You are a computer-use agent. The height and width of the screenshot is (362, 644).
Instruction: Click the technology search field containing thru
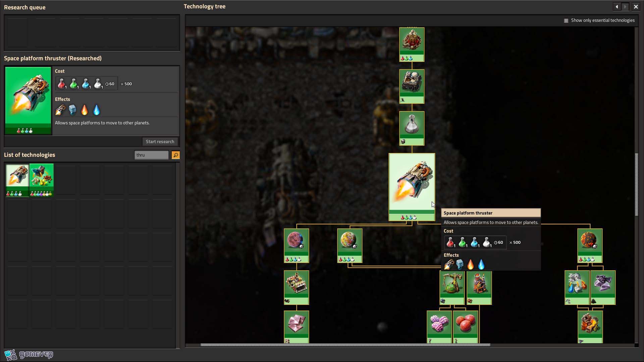(x=151, y=155)
